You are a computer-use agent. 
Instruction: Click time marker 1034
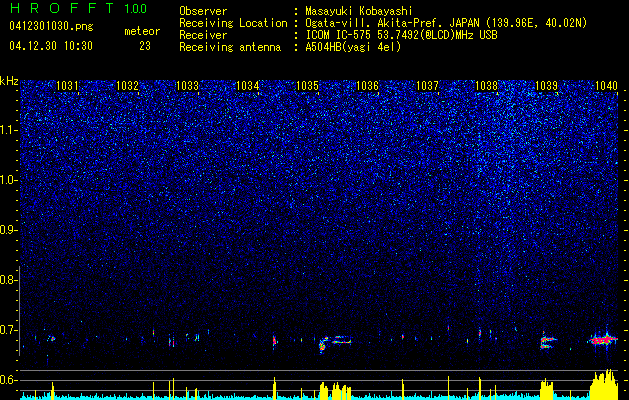pos(248,85)
